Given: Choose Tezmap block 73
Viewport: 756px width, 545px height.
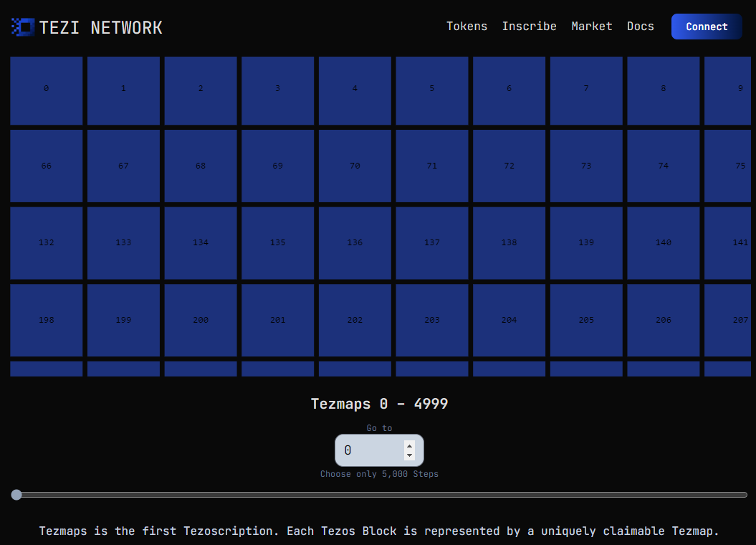Looking at the screenshot, I should coord(586,166).
